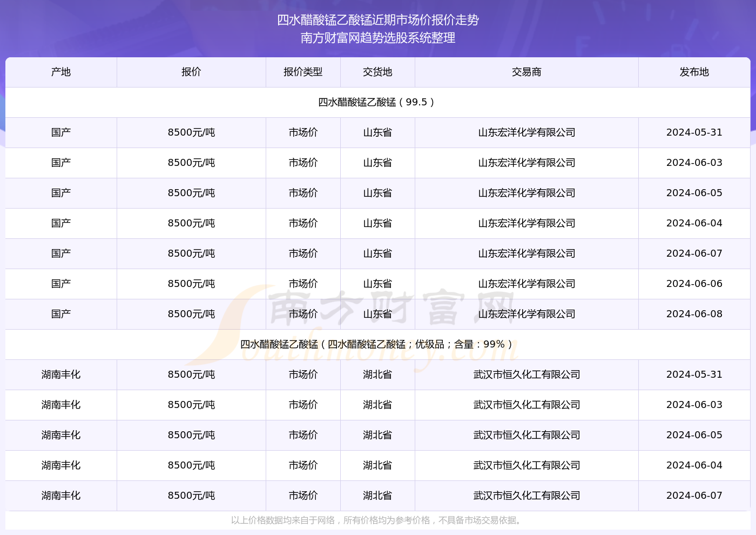Click the 报价 column header

pyautogui.click(x=191, y=72)
